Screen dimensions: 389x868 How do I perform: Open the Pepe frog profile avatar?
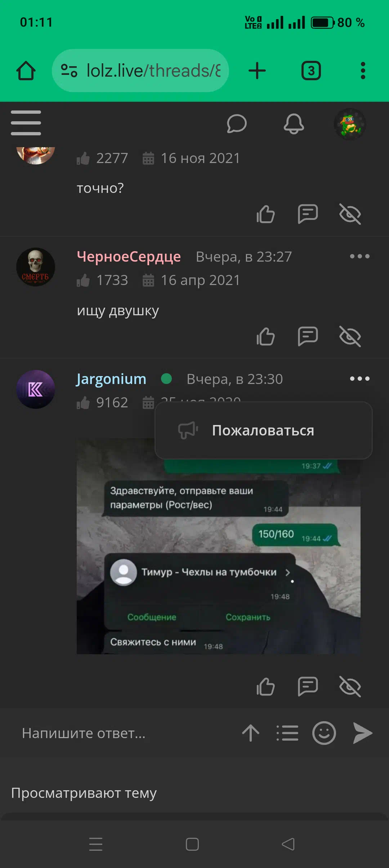(349, 124)
